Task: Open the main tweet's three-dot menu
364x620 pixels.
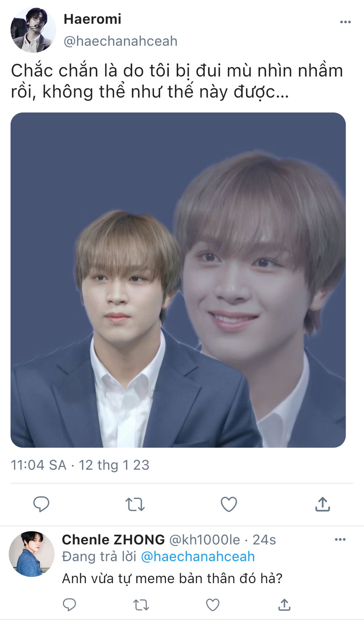Action: [345, 22]
